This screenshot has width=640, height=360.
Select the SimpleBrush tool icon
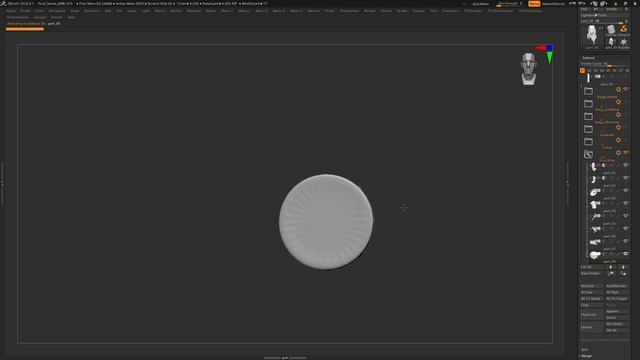pyautogui.click(x=624, y=30)
